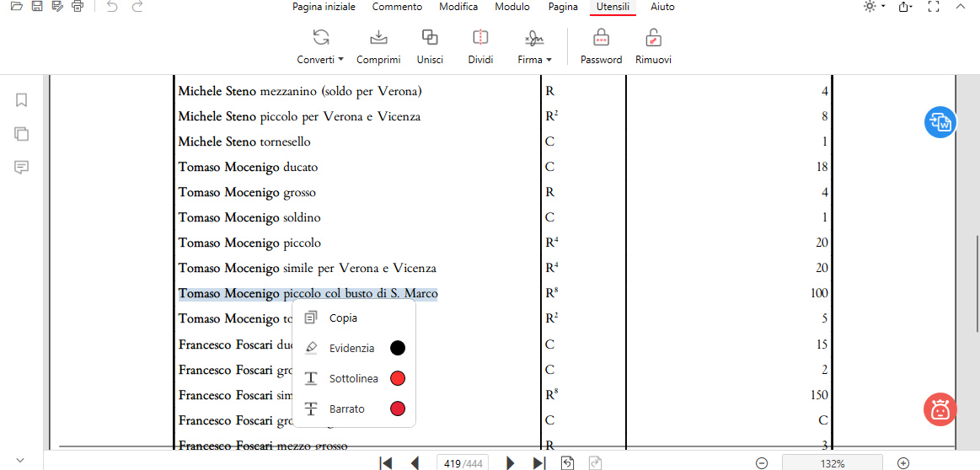Select the Dividi split tool
Viewport: 980px width, 470px height.
click(480, 46)
